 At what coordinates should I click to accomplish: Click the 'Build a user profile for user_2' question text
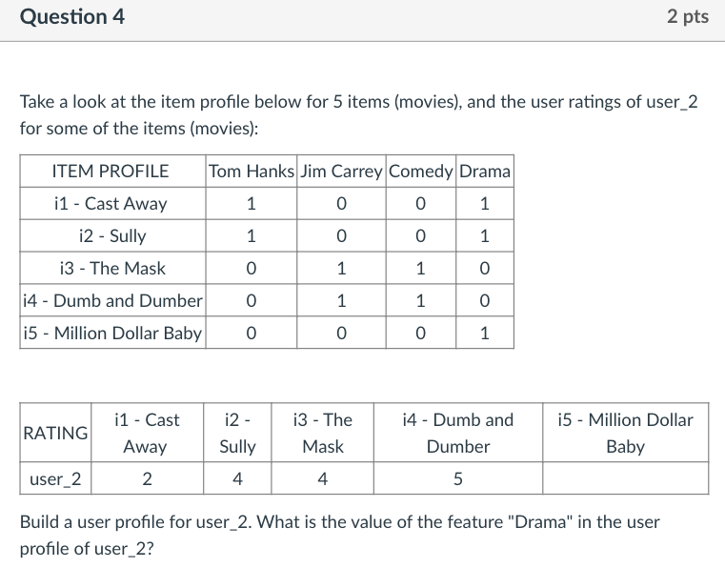coord(339,536)
